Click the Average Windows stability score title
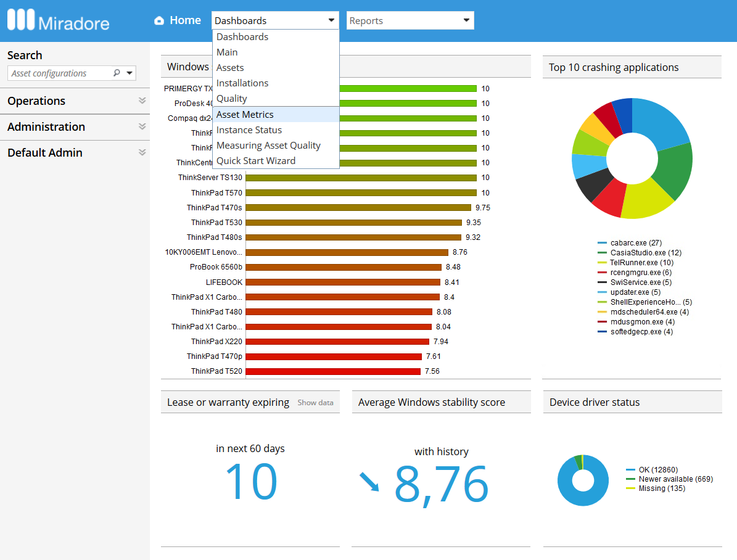 pos(432,403)
